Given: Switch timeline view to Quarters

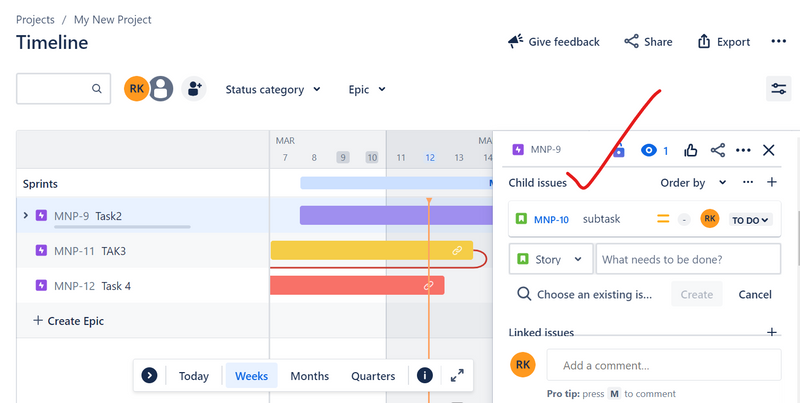Looking at the screenshot, I should [373, 376].
